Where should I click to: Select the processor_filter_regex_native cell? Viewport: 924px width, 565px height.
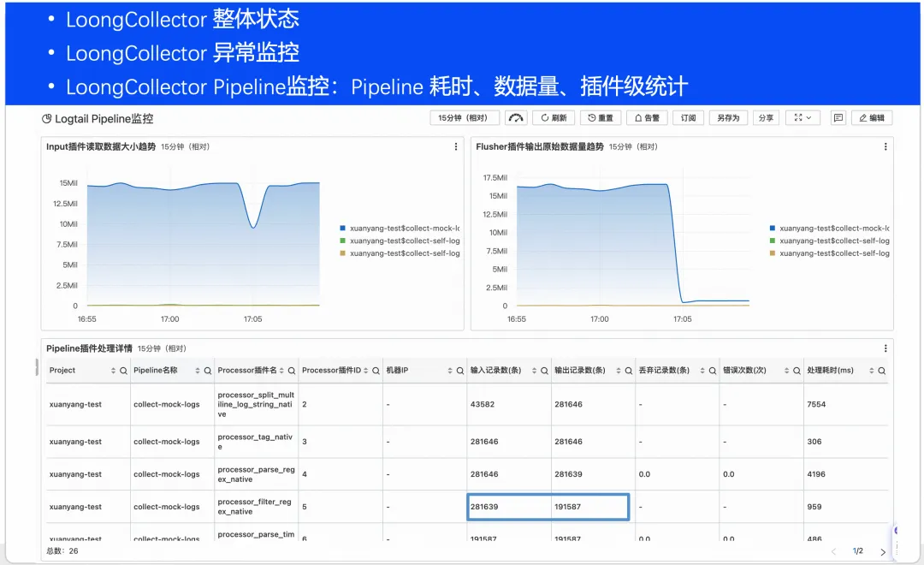point(256,507)
